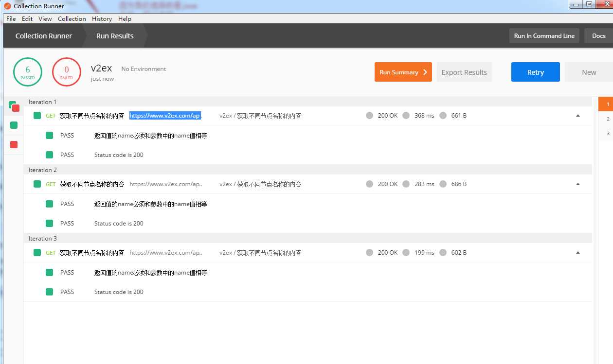613x364 pixels.
Task: Click the green status square of Iteration 2 request
Action: point(37,184)
